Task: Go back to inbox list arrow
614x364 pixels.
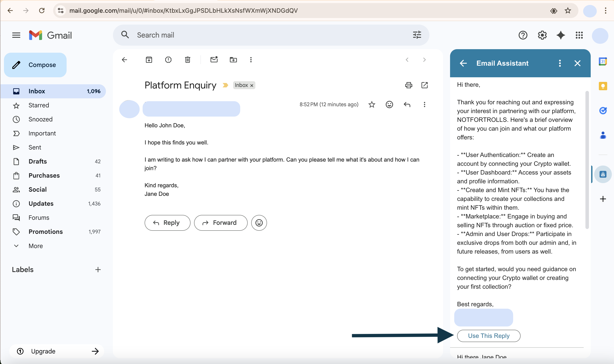Action: coord(124,59)
